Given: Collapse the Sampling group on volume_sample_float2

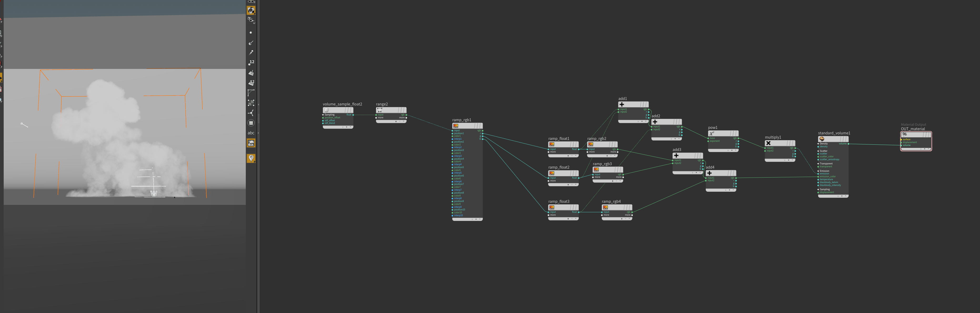Looking at the screenshot, I should pyautogui.click(x=323, y=114).
